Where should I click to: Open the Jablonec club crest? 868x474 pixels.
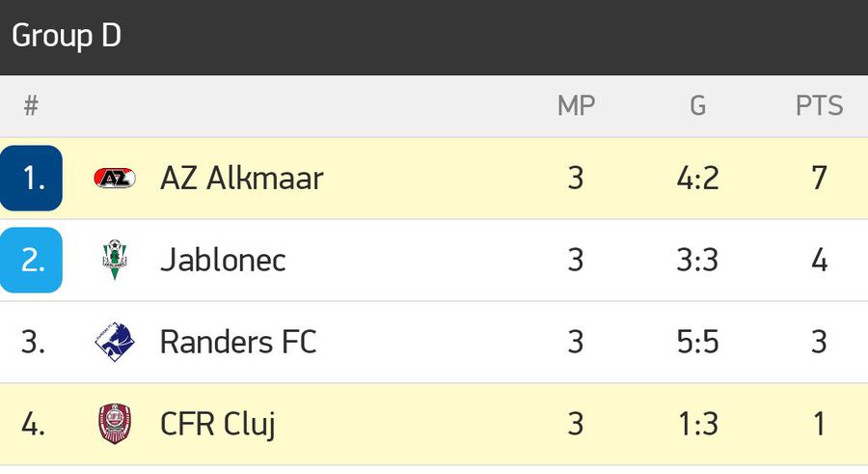click(x=115, y=260)
